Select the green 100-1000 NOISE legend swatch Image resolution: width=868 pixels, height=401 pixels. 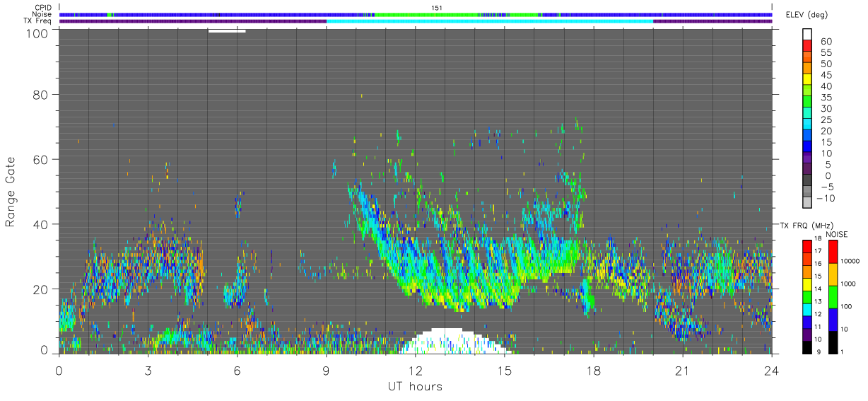pos(833,296)
